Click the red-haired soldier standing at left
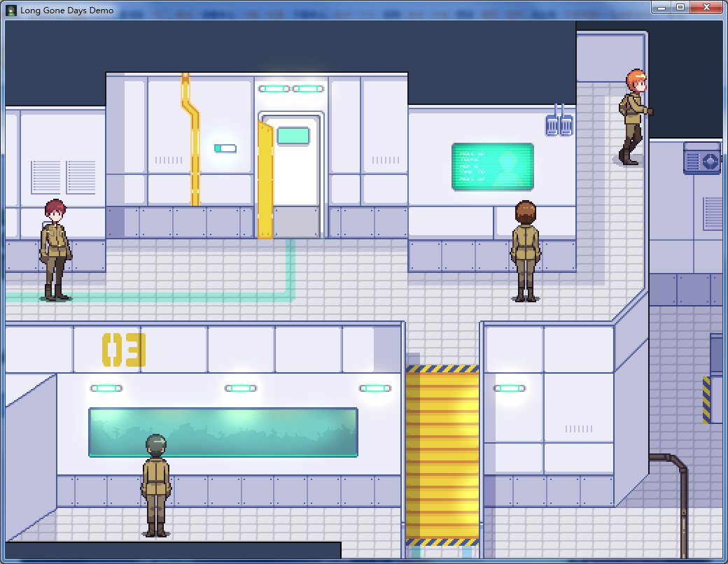The height and width of the screenshot is (564, 728). (x=55, y=251)
